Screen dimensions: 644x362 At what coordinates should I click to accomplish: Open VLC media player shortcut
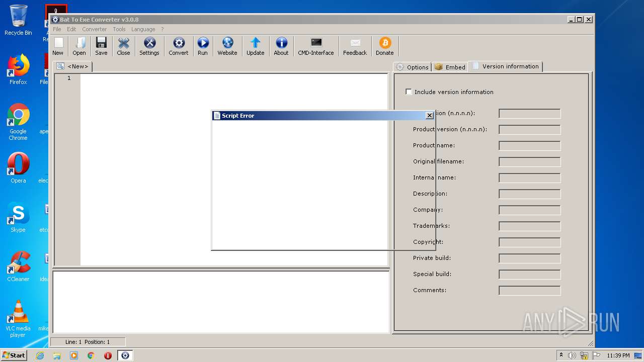[x=18, y=318]
